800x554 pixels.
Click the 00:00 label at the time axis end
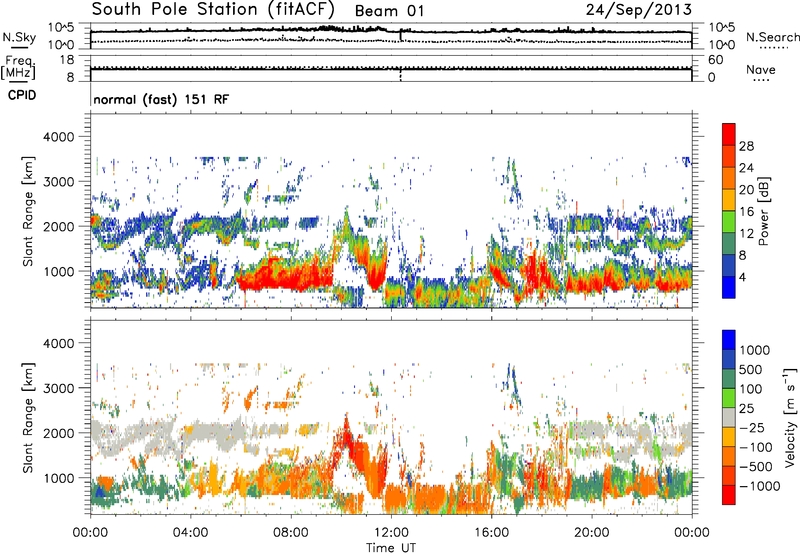pos(691,533)
